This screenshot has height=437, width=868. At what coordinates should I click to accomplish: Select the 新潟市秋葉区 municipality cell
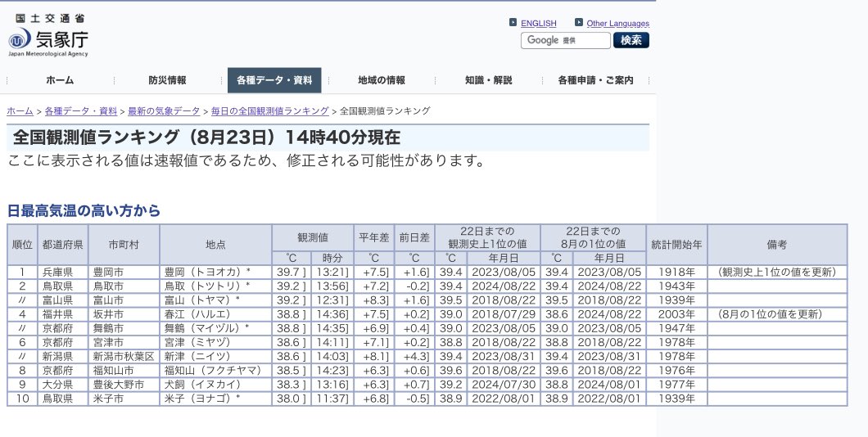point(124,357)
